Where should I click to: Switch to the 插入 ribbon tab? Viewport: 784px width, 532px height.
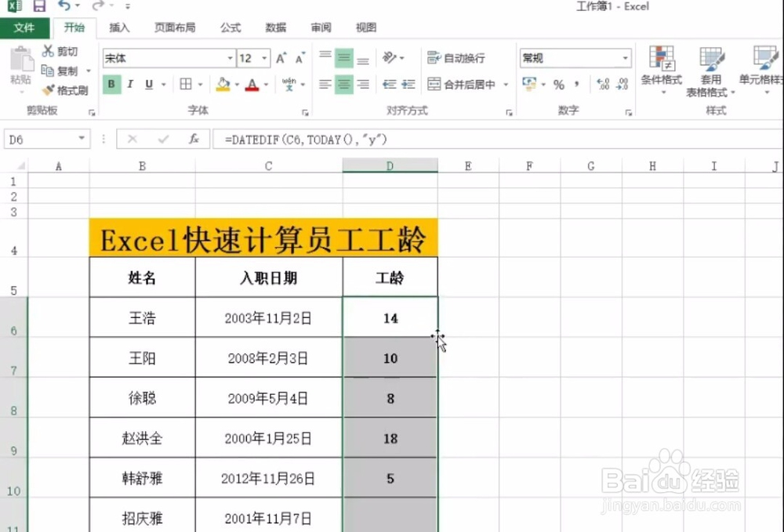(119, 27)
